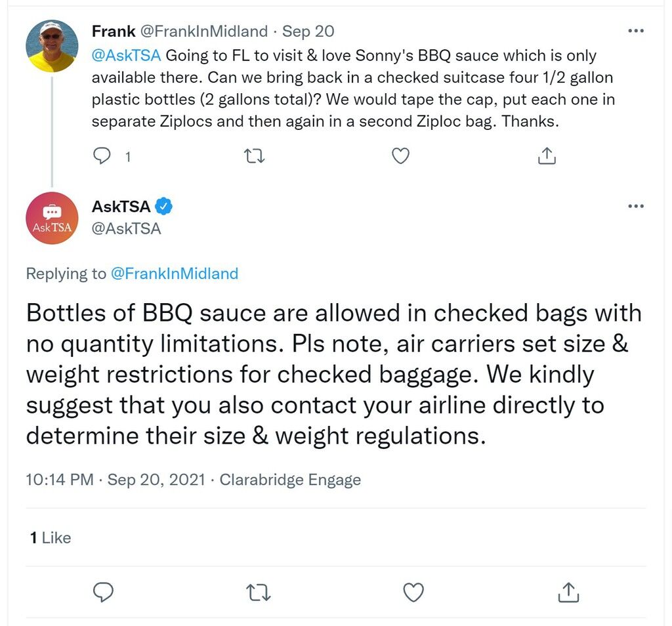Viewport: 672px width, 626px height.
Task: Open more options on Frank's tweet
Action: click(635, 31)
